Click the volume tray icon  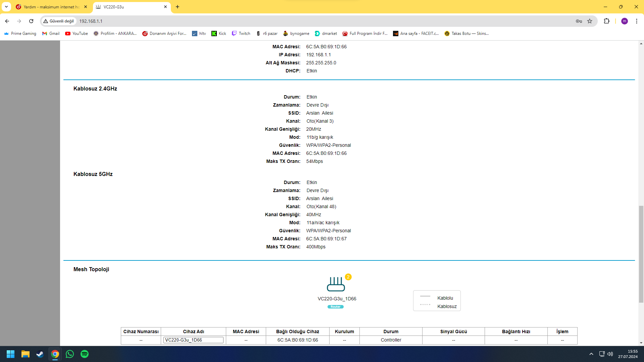point(610,354)
